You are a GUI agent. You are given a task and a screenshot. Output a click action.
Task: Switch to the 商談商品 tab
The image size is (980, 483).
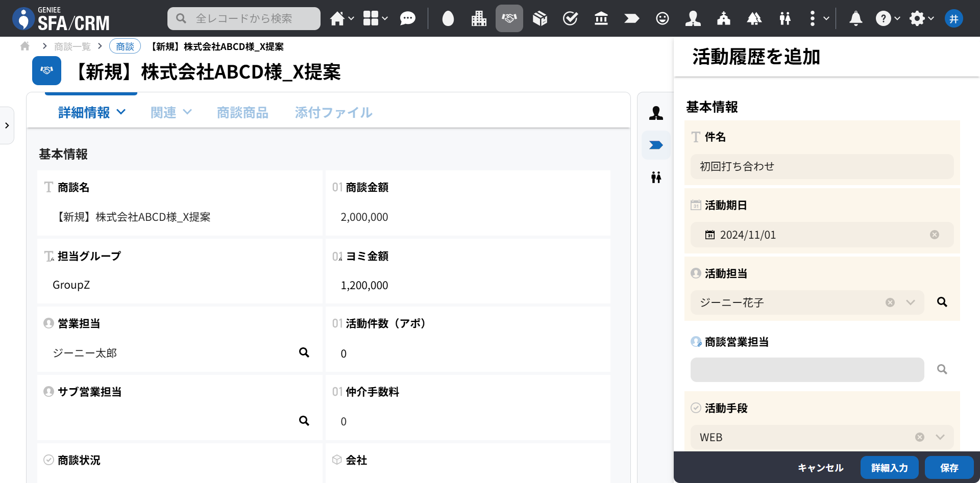click(x=242, y=112)
